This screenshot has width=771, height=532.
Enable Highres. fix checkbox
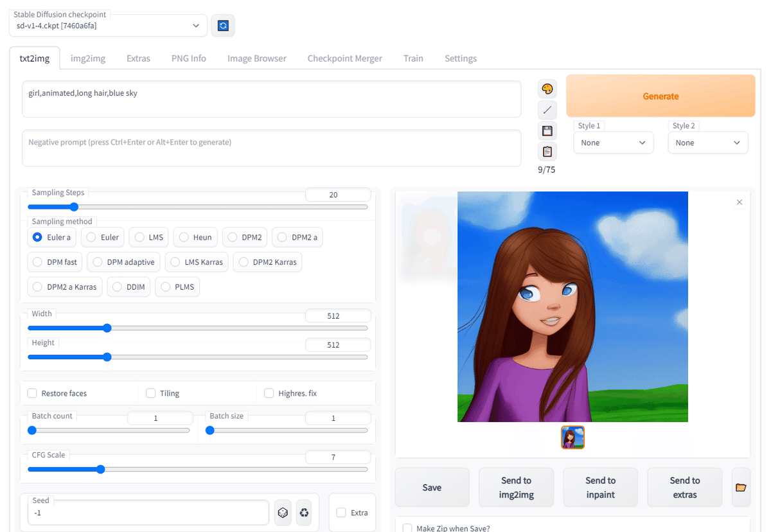[269, 393]
